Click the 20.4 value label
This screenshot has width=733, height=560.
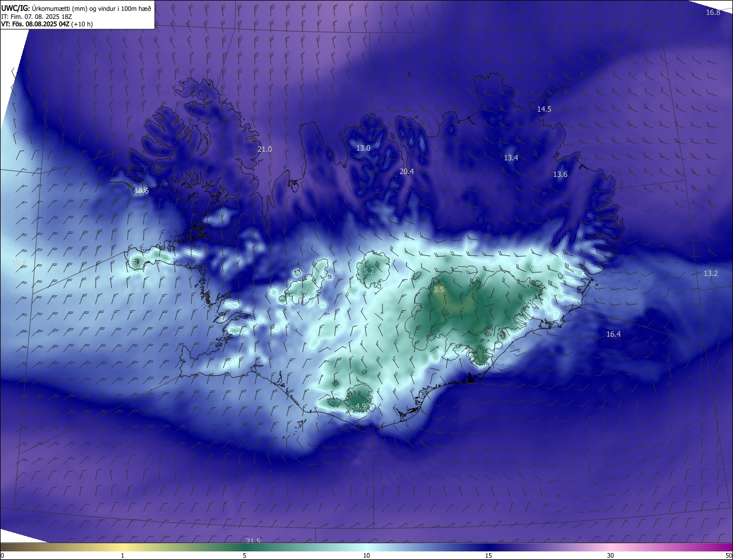407,171
